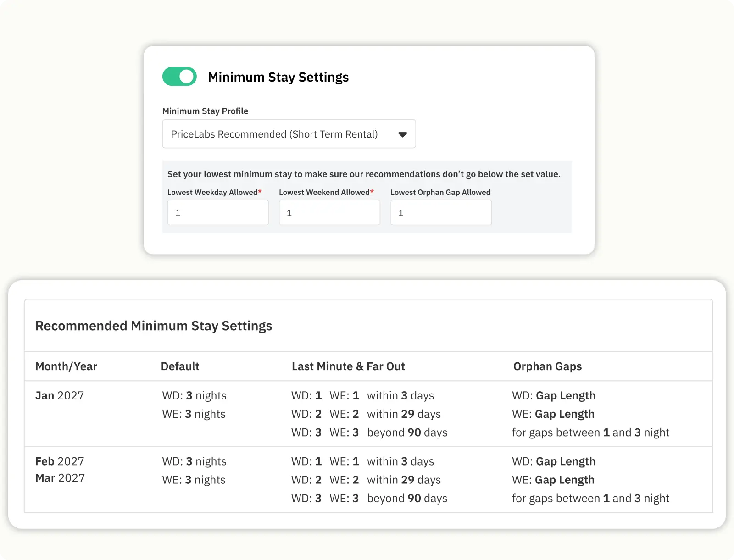The width and height of the screenshot is (734, 560).
Task: Select the PriceLabs Recommended (Short Term Rental) option
Action: 273,134
